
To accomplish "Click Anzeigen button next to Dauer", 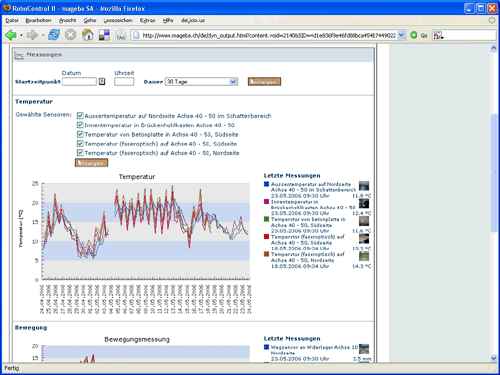I will click(264, 82).
